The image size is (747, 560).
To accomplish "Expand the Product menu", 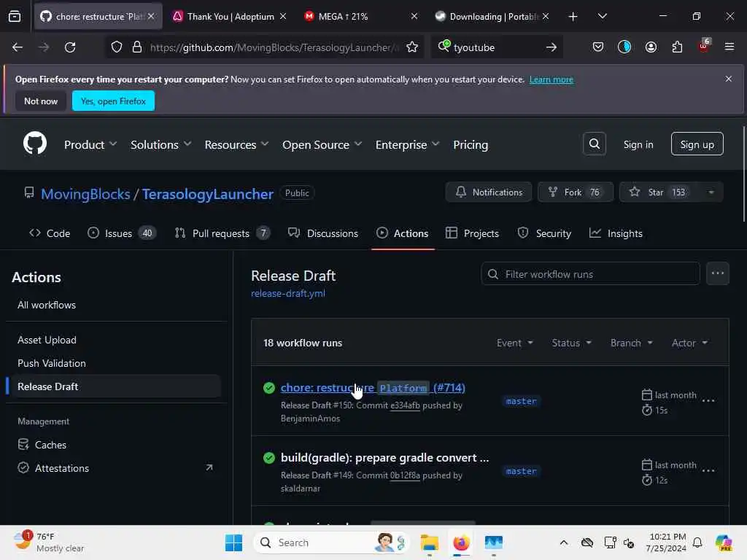I will pos(90,145).
